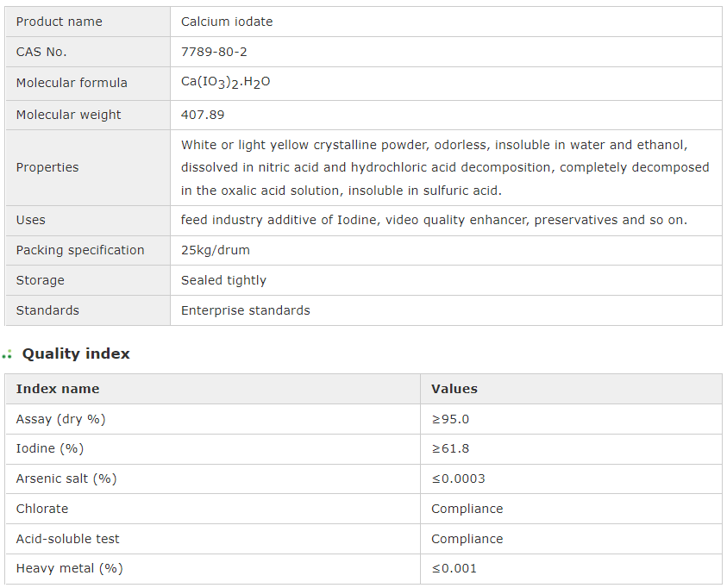Click the Uses row label
The image size is (727, 588).
pyautogui.click(x=31, y=220)
